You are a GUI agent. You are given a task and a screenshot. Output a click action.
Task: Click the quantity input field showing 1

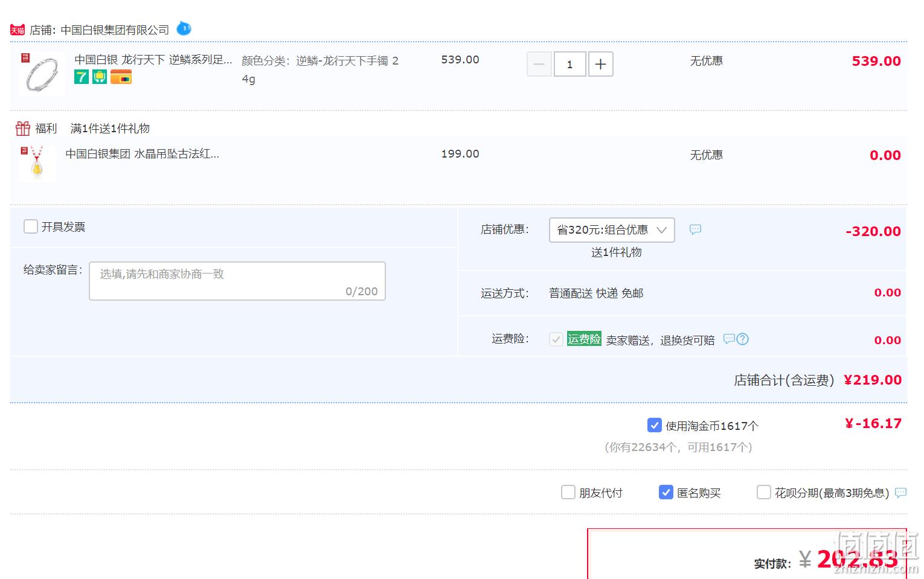pos(569,64)
